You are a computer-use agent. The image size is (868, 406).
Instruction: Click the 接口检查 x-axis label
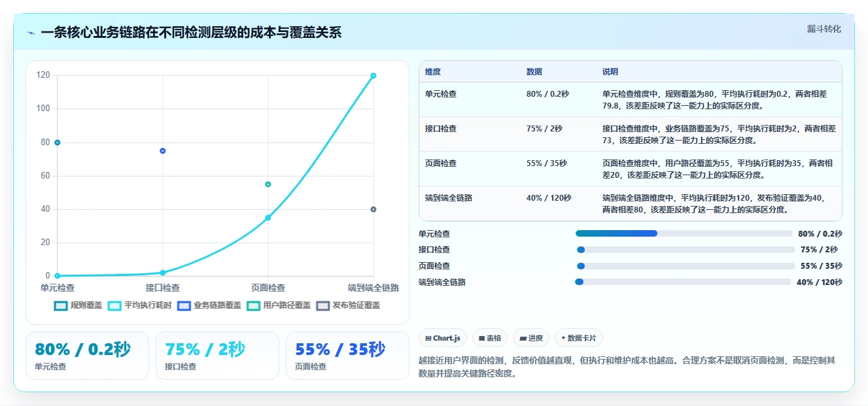tap(163, 288)
